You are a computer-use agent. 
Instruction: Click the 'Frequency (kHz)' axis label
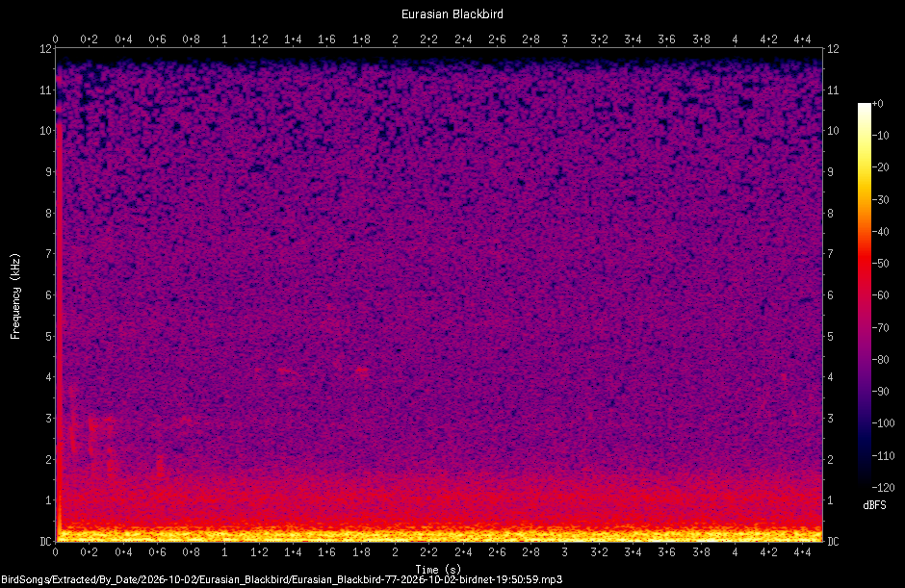(x=15, y=296)
